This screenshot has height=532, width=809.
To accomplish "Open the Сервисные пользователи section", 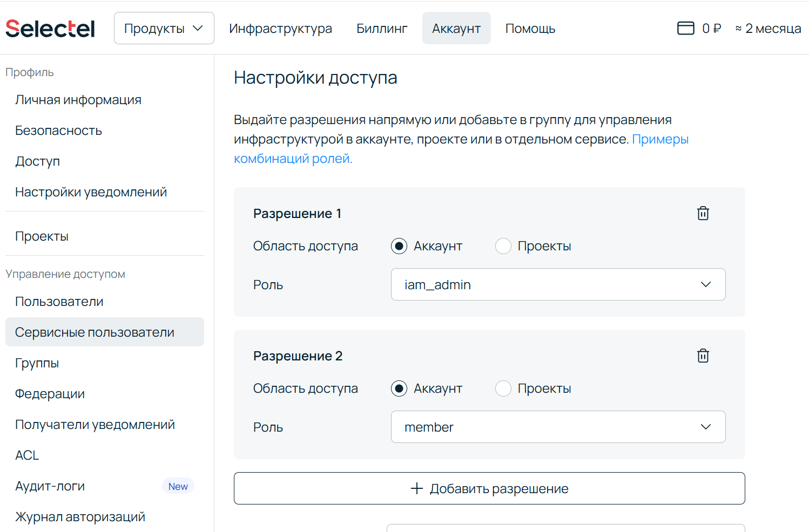I will click(x=95, y=332).
